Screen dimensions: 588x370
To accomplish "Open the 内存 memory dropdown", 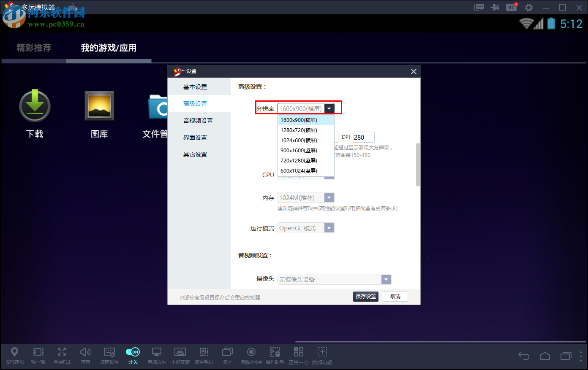I will (306, 197).
